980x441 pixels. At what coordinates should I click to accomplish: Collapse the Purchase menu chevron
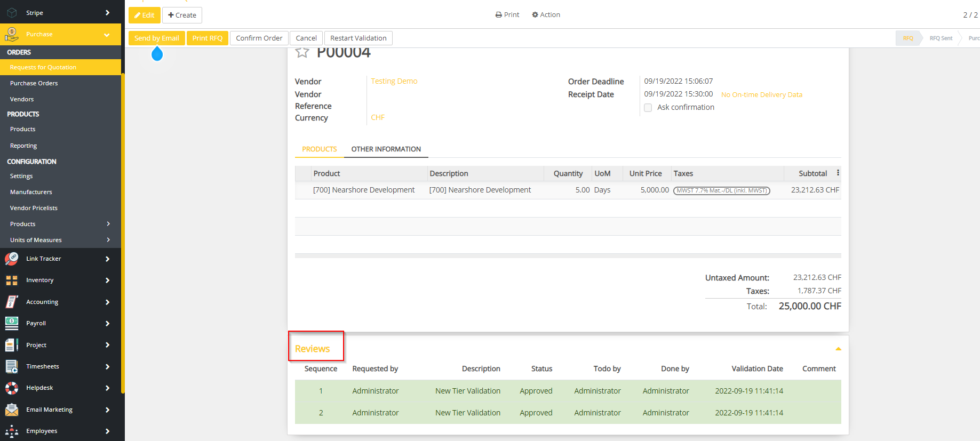point(107,35)
